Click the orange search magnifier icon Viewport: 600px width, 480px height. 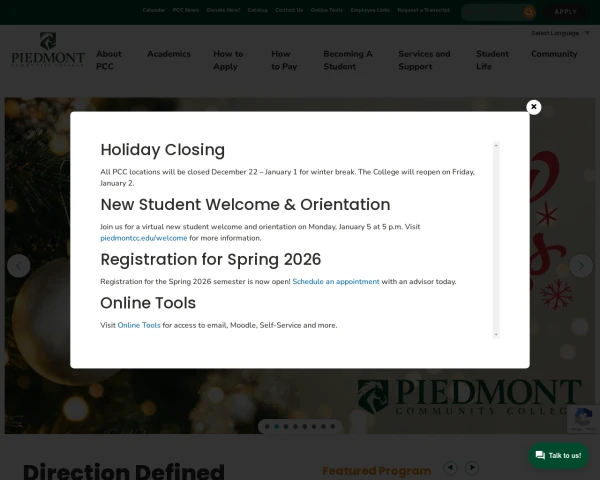[529, 12]
